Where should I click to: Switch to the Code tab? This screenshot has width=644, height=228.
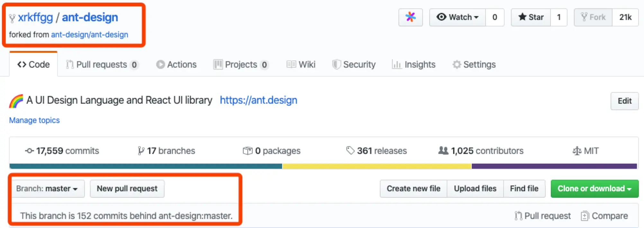(33, 64)
